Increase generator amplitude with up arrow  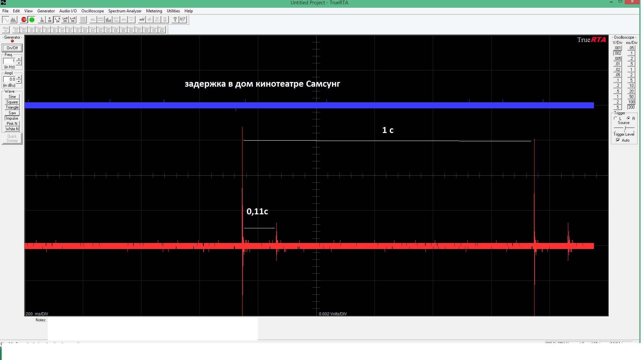(x=19, y=78)
